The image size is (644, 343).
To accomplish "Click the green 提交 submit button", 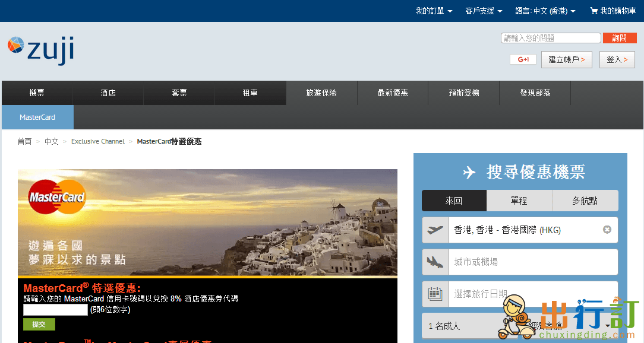I will pyautogui.click(x=39, y=324).
